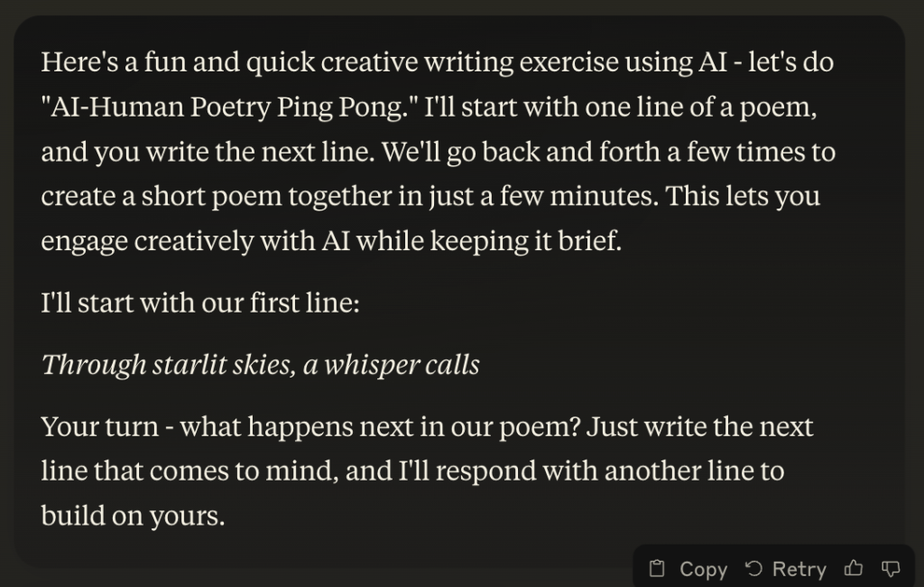Click the italic line "Through starlit skies, a whisper calls"

point(261,364)
